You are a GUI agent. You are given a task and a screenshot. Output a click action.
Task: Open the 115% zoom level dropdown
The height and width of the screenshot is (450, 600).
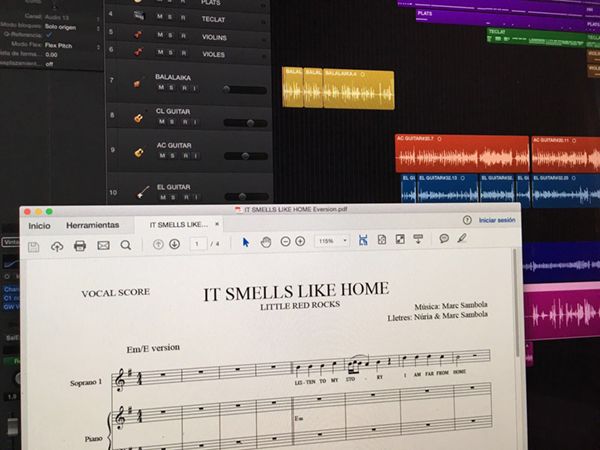[332, 241]
